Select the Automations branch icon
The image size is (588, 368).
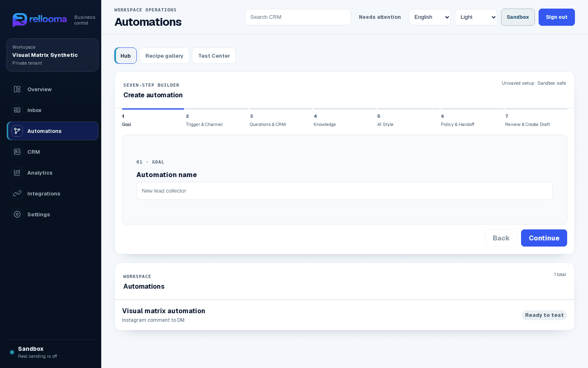(x=17, y=131)
